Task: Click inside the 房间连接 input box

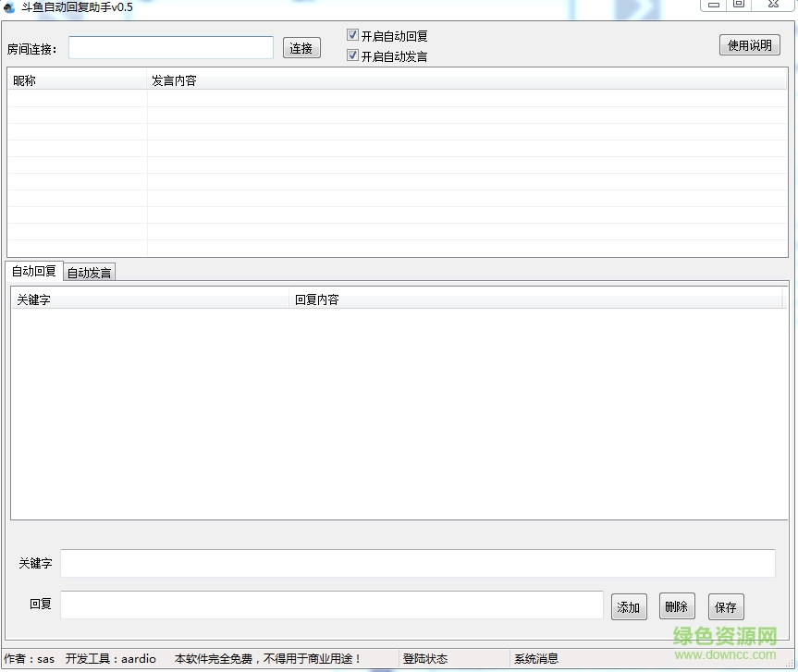Action: pyautogui.click(x=170, y=46)
